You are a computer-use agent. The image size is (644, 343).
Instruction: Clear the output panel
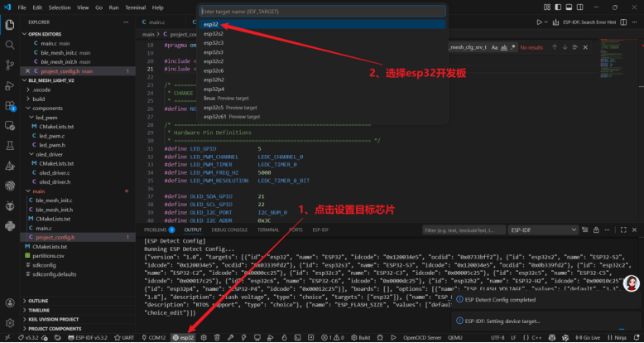(x=585, y=229)
